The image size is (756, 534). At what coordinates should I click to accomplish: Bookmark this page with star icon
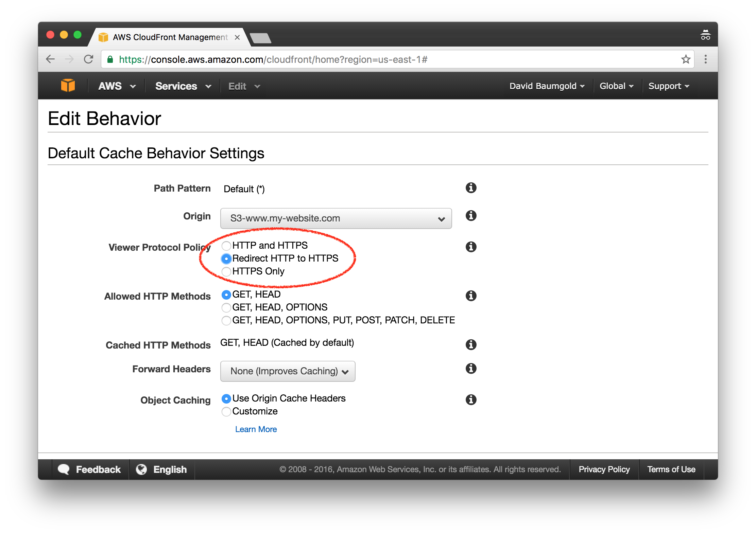[x=686, y=59]
